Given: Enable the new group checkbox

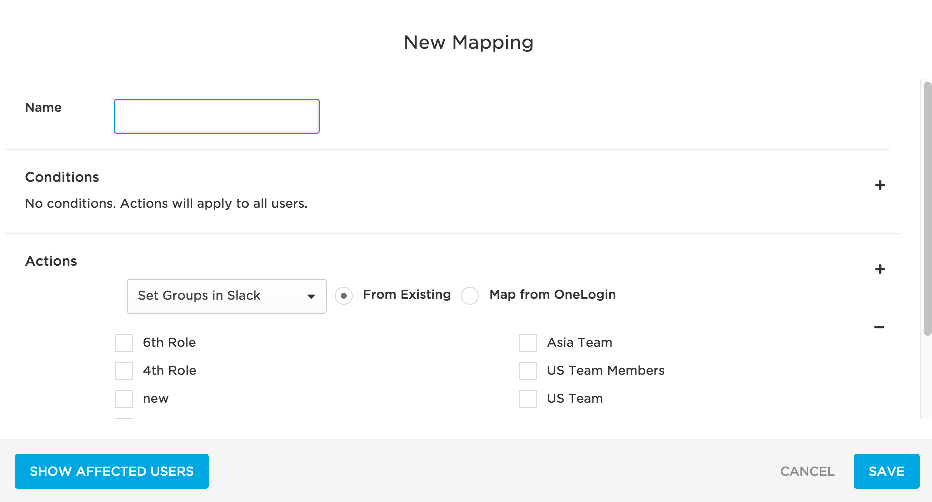Looking at the screenshot, I should point(124,399).
